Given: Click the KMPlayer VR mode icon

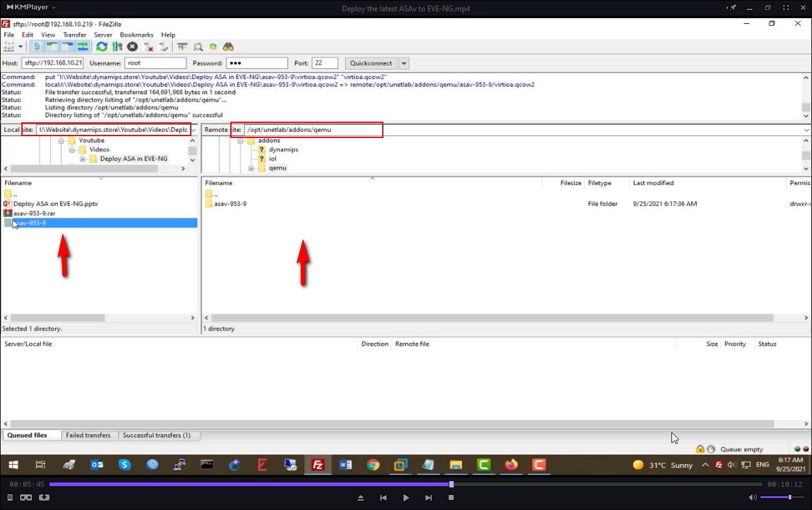Looking at the screenshot, I should pos(27,497).
